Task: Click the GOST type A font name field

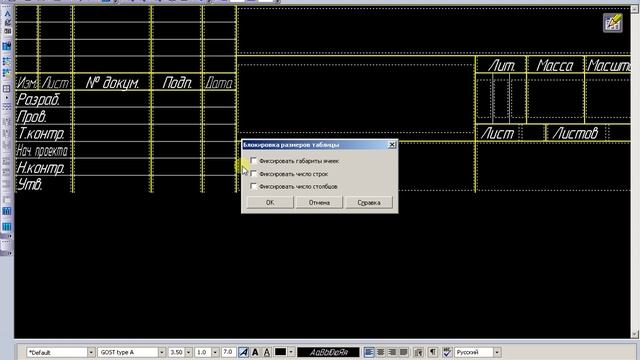Action: [x=128, y=352]
